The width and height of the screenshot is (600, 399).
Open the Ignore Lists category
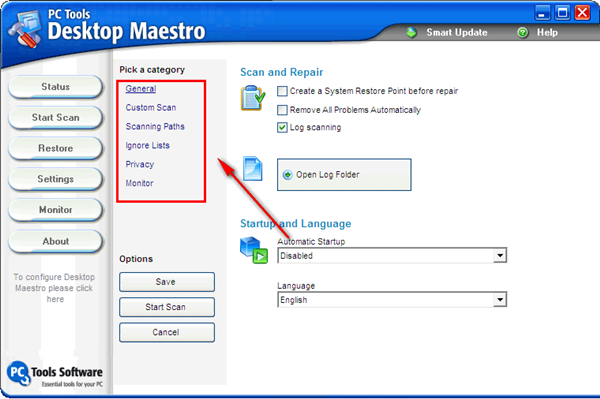(x=147, y=146)
